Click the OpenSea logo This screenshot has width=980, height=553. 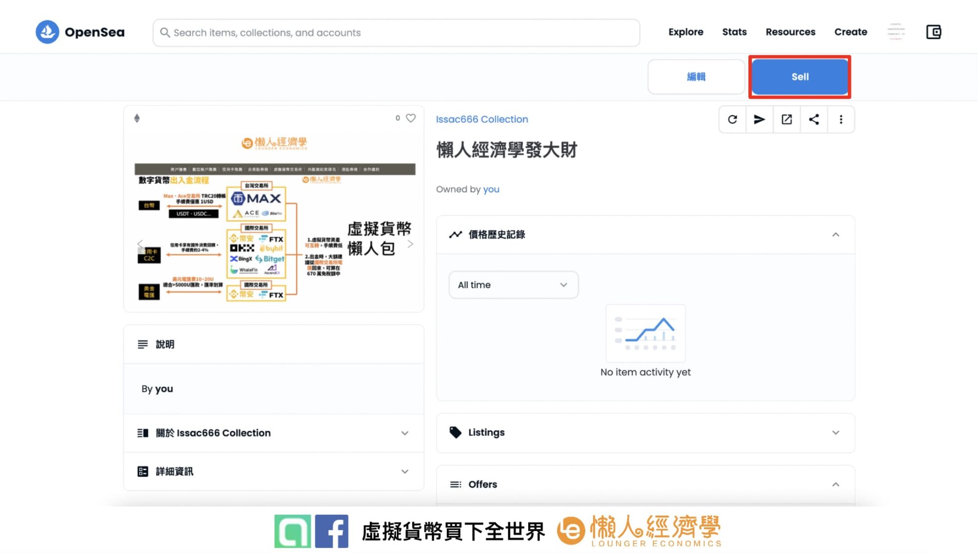click(80, 32)
